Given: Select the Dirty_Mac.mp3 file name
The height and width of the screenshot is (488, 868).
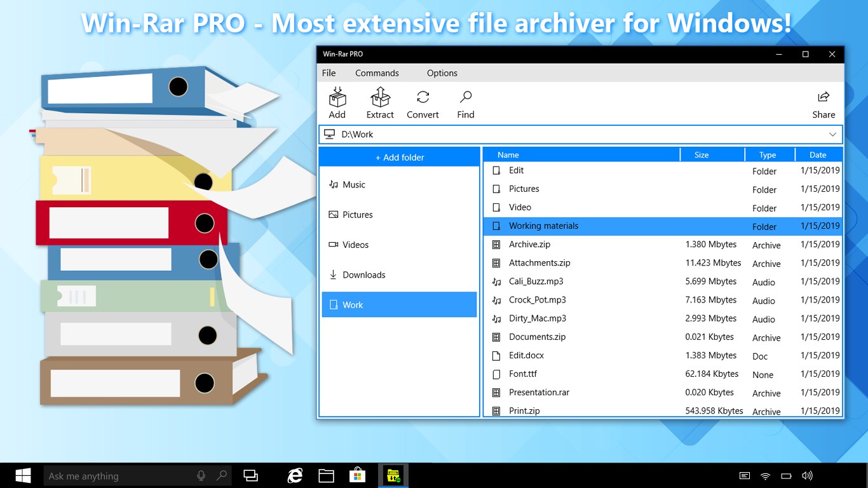Looking at the screenshot, I should coord(538,318).
